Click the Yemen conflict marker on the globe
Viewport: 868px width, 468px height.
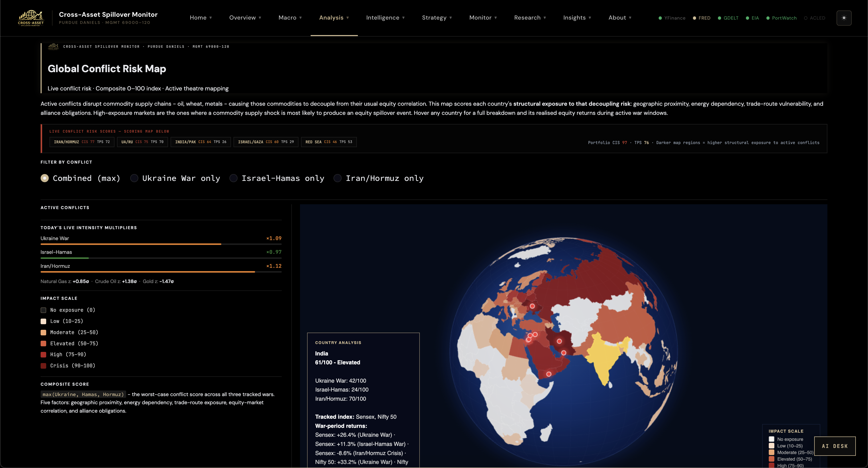click(548, 374)
